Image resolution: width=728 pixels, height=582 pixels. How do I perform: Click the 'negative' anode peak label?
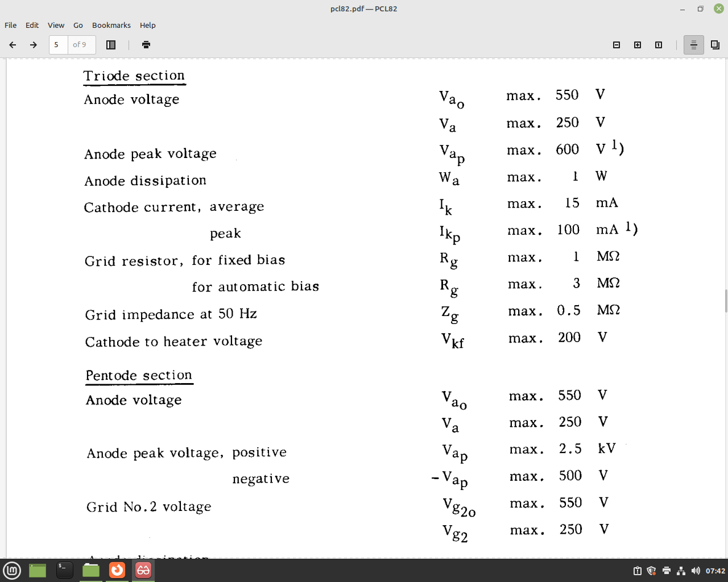coord(261,479)
